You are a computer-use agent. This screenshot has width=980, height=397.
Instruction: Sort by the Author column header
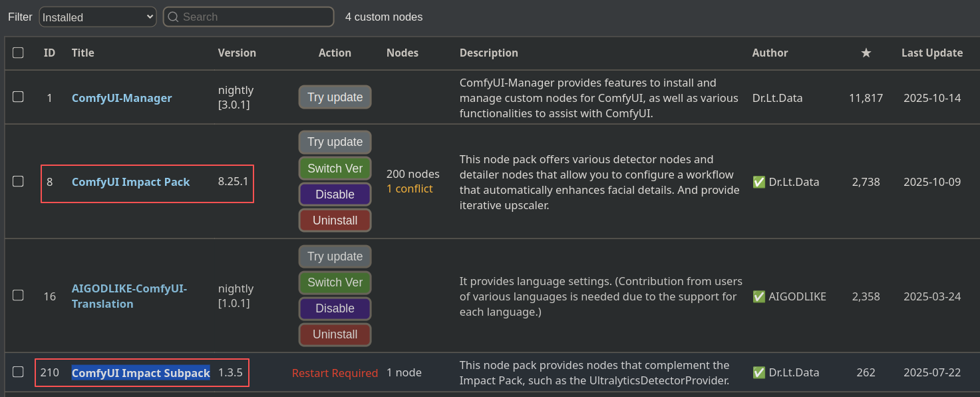click(x=770, y=53)
